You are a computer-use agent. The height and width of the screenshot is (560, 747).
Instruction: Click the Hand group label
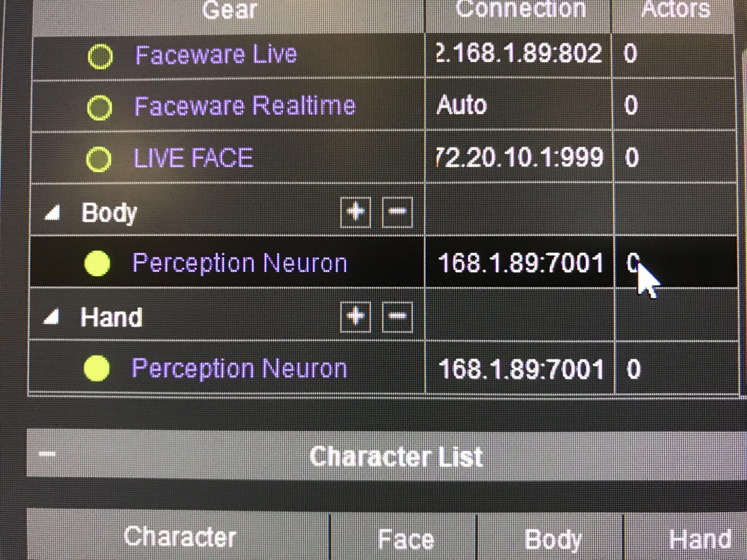(x=111, y=317)
